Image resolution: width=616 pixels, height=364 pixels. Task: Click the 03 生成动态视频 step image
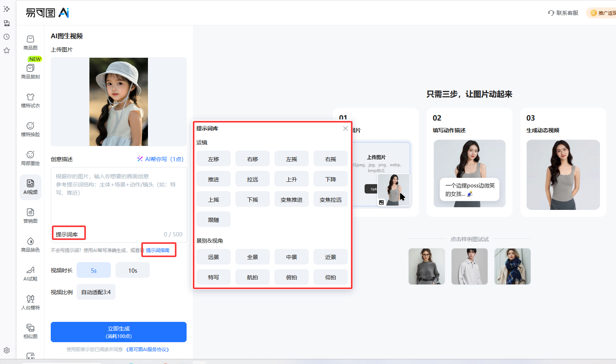(x=563, y=175)
